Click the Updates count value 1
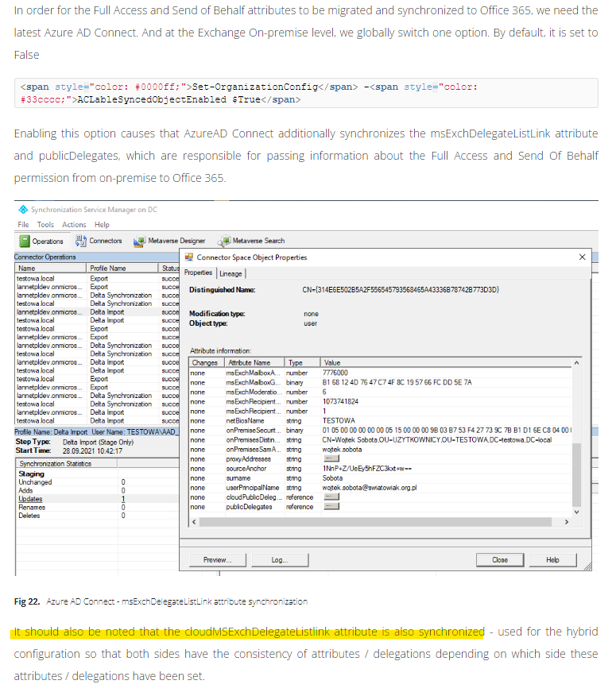This screenshot has height=692, width=616. [123, 499]
